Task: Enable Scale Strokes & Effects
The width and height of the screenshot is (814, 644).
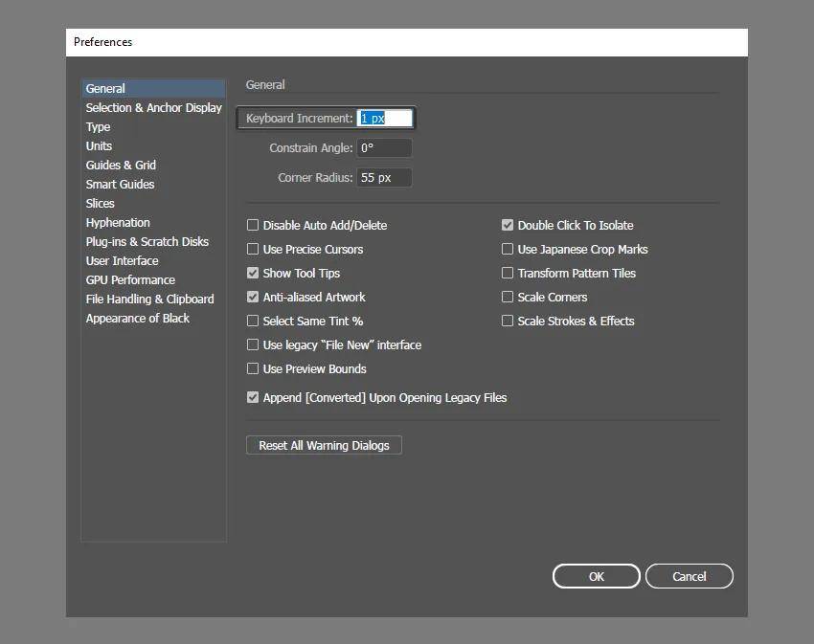Action: 508,322
